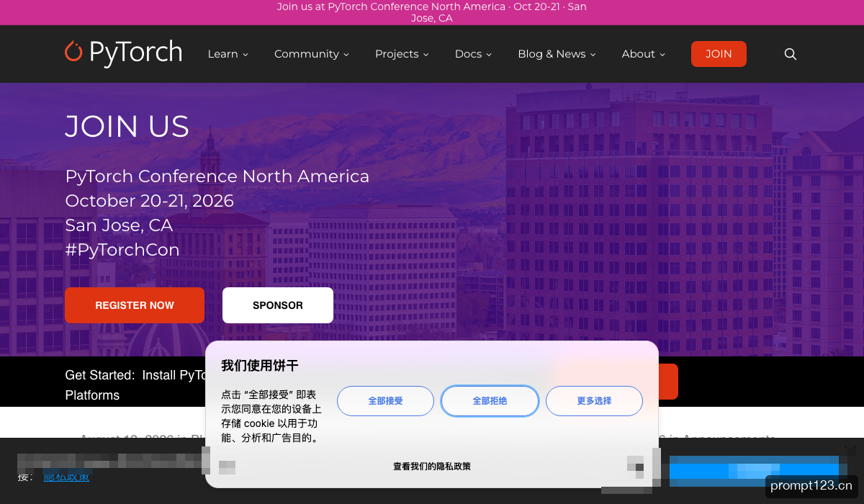The image size is (864, 504).
Task: Open the search magnifier icon
Action: (x=791, y=54)
